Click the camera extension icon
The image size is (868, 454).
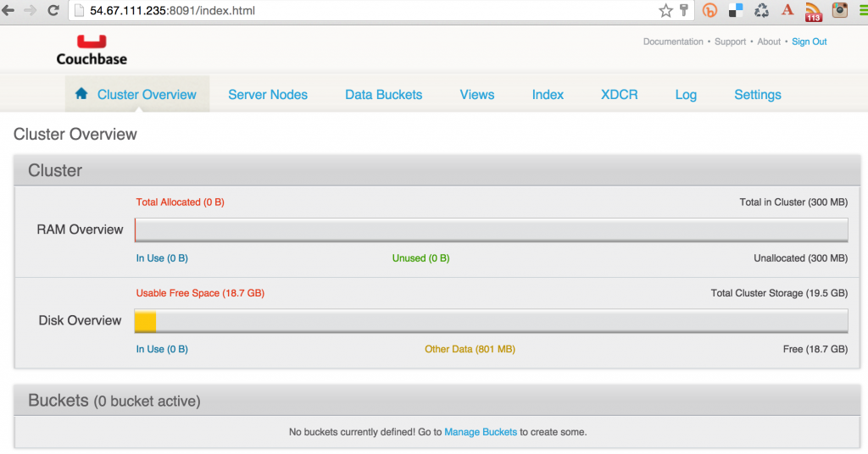point(840,10)
